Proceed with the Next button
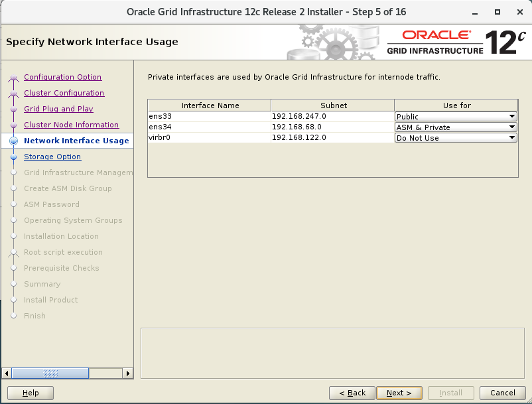Viewport: 532px width, 404px height. [399, 393]
